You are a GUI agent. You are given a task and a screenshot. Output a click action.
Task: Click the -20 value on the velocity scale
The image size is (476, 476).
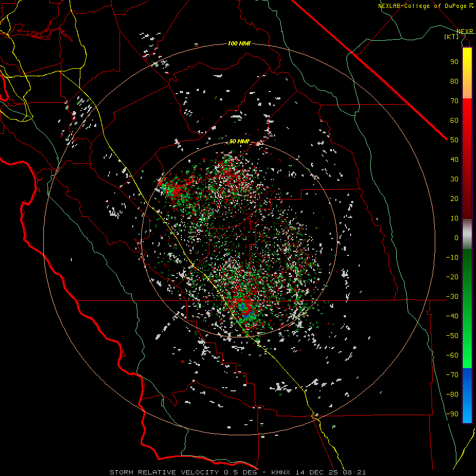pos(452,277)
